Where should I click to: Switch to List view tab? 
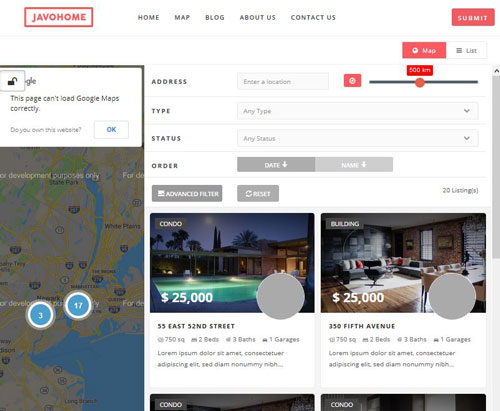click(x=466, y=50)
